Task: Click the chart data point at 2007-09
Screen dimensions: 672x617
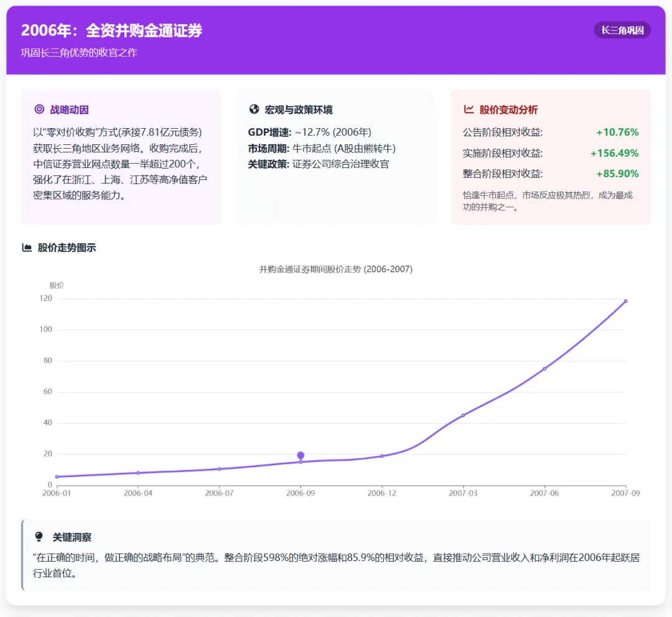Action: [x=625, y=301]
